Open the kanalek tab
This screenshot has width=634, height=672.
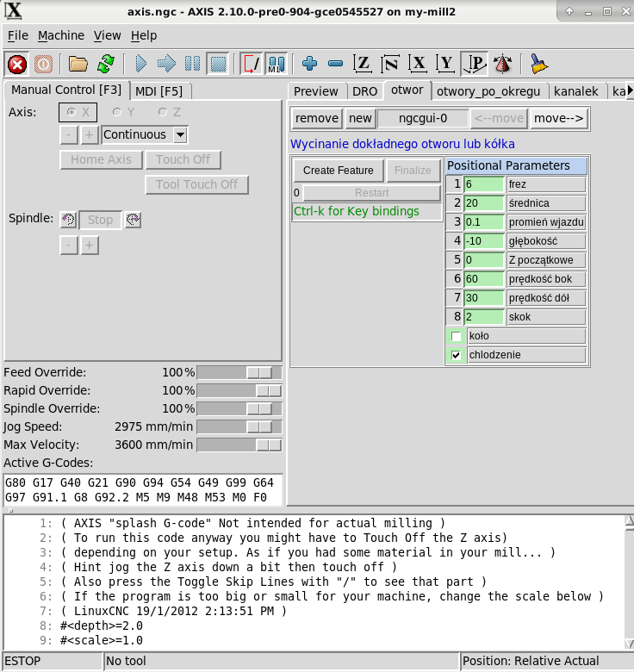tap(576, 91)
